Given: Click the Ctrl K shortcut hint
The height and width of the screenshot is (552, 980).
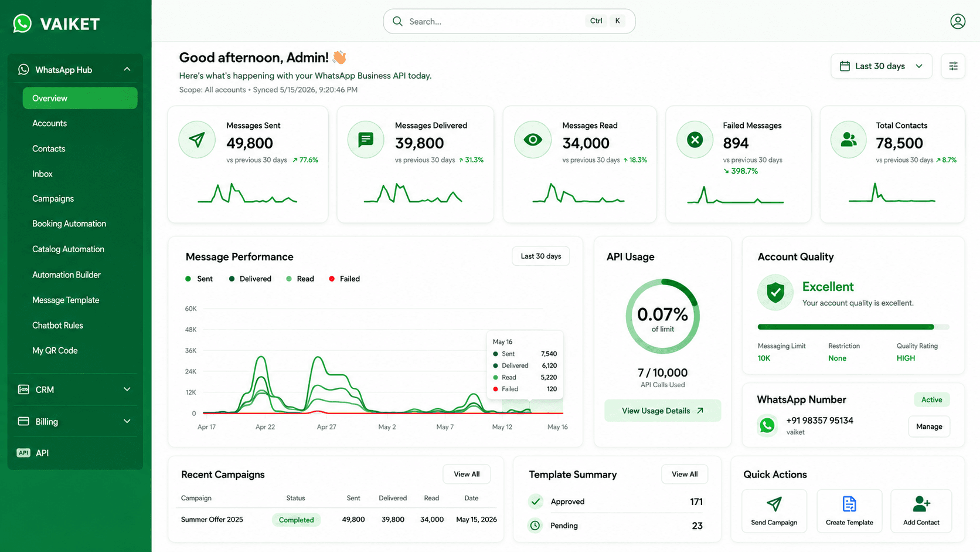Looking at the screenshot, I should (605, 21).
